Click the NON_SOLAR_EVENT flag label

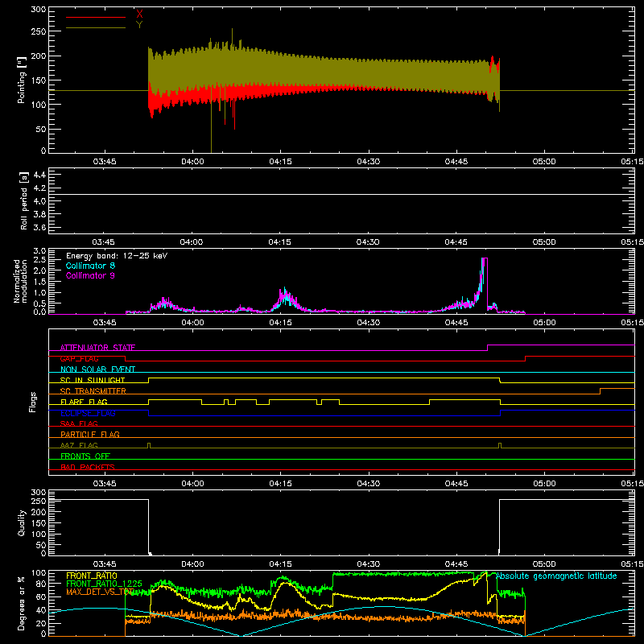(97, 369)
